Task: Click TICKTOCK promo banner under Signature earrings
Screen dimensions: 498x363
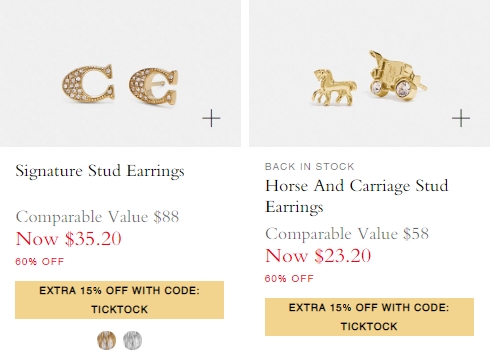Action: click(x=119, y=300)
